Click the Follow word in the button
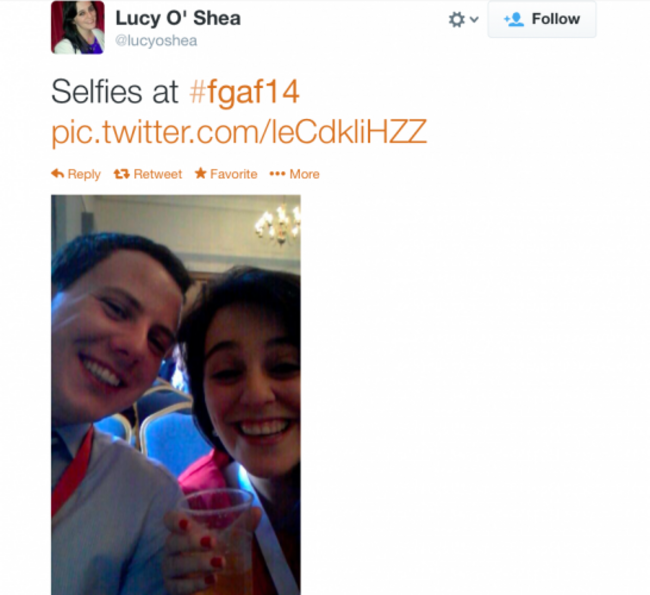The image size is (650, 595). 556,19
